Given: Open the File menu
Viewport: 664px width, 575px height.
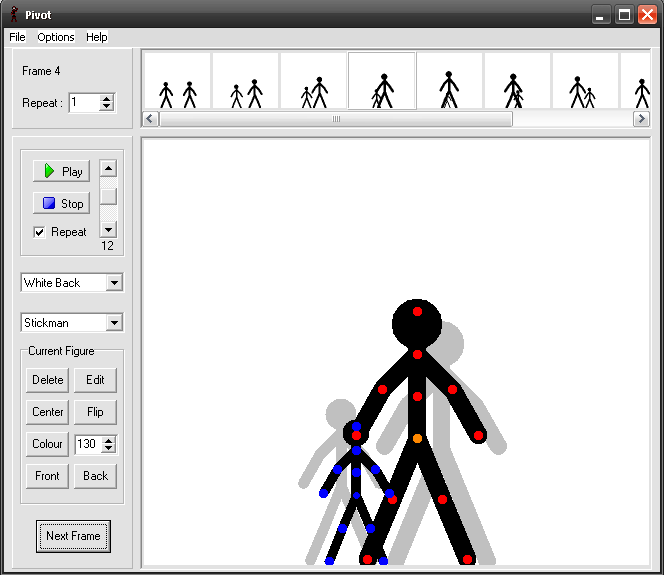Looking at the screenshot, I should 17,37.
